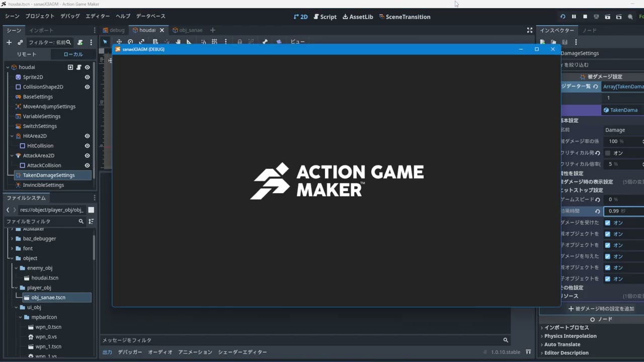Toggle visibility of the HitCollision node
This screenshot has height=362, width=644.
pyautogui.click(x=87, y=146)
